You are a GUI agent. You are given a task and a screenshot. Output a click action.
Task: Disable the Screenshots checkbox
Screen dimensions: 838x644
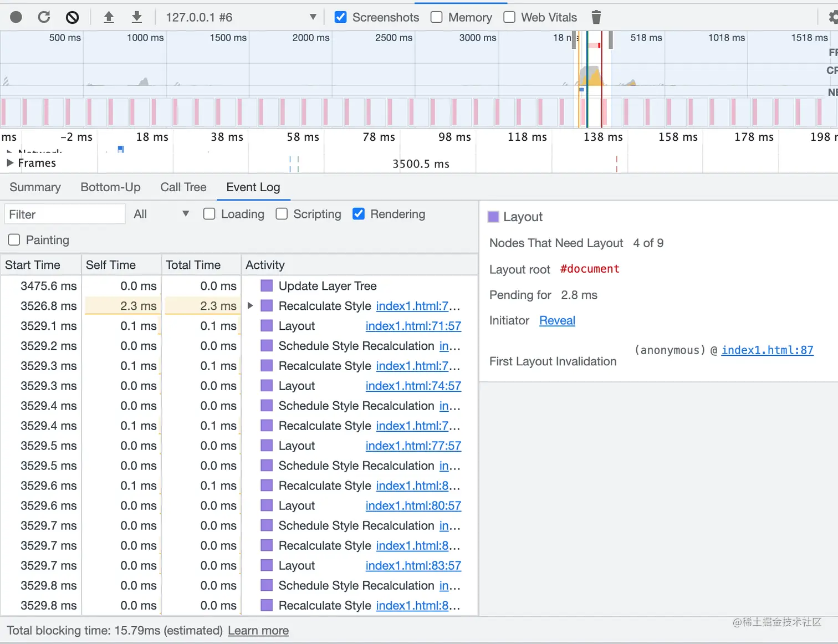click(x=341, y=17)
